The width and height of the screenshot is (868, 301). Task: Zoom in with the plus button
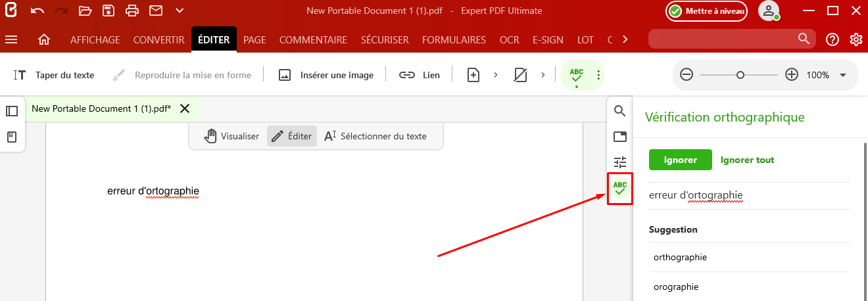[x=792, y=75]
